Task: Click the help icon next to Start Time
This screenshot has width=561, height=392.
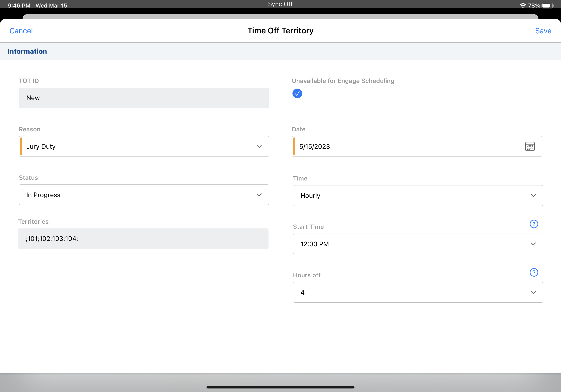Action: pyautogui.click(x=534, y=224)
